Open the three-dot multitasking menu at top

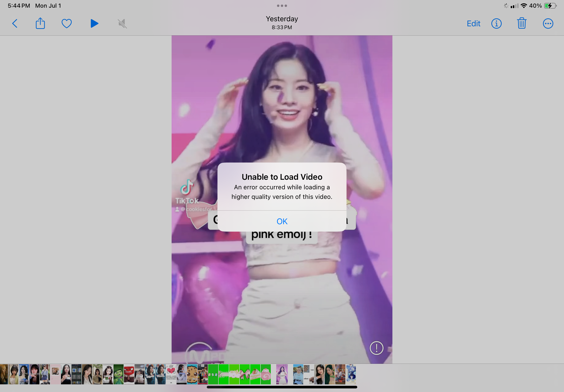click(x=282, y=6)
